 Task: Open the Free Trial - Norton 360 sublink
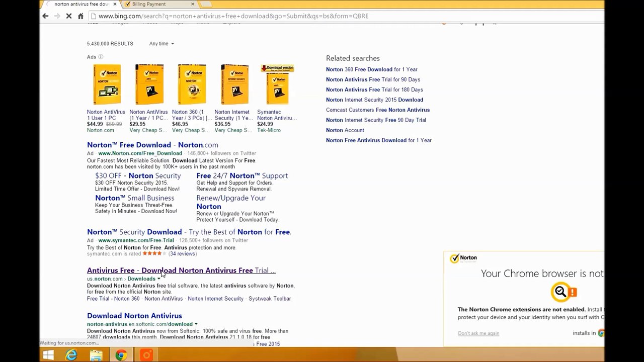tap(113, 299)
